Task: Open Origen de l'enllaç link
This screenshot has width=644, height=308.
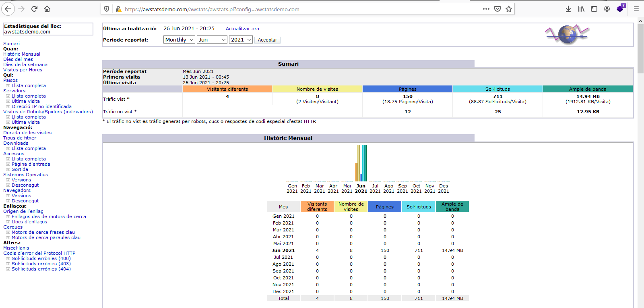Action: [23, 211]
